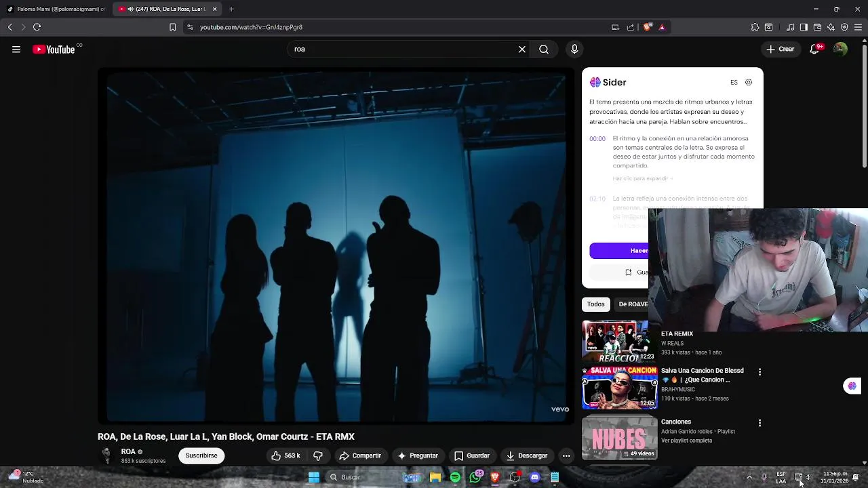Image resolution: width=868 pixels, height=488 pixels.
Task: Change Sider language via ES selector
Action: tap(734, 83)
